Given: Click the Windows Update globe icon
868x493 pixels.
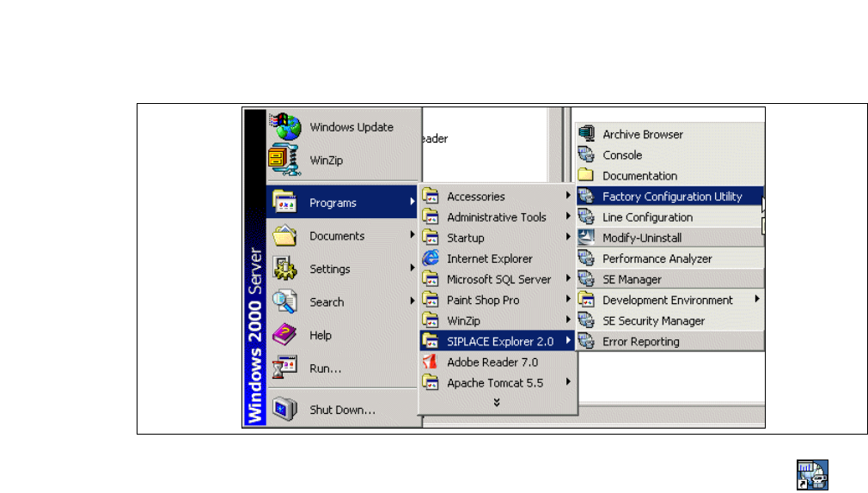Looking at the screenshot, I should (x=285, y=127).
